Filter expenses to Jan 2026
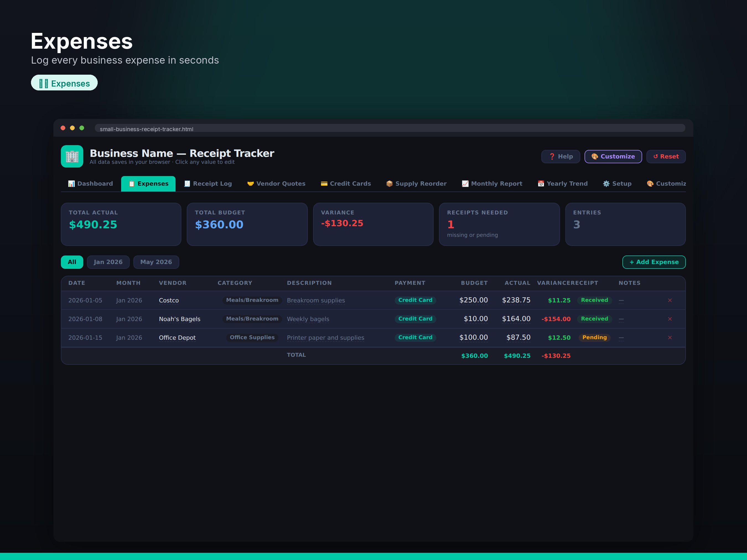 (108, 262)
